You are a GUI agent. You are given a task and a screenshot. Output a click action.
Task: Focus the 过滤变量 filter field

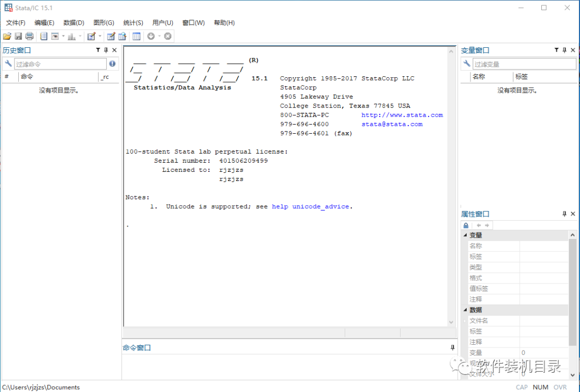tap(524, 64)
